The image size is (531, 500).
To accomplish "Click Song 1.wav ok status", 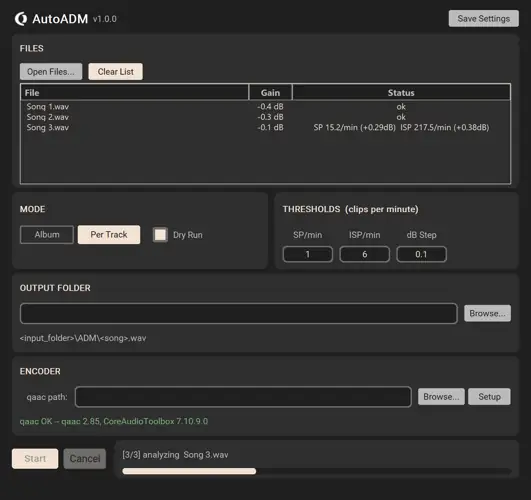I will tap(401, 107).
